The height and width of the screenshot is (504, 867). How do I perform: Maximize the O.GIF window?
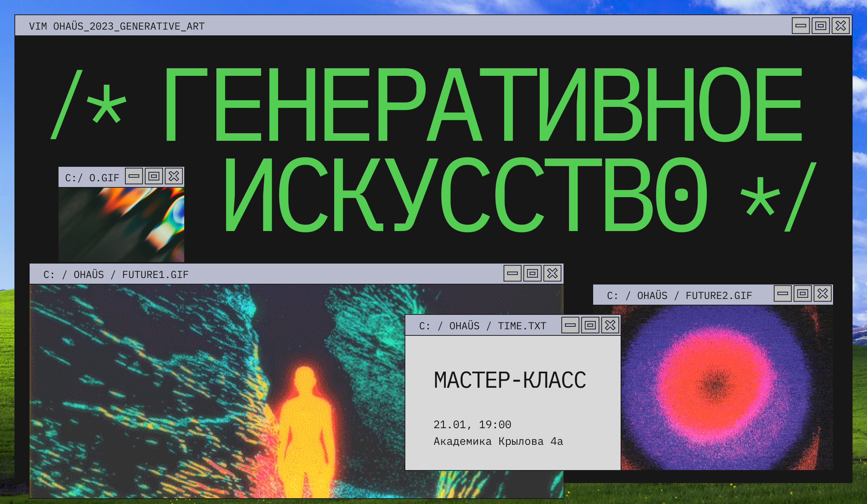tap(154, 176)
